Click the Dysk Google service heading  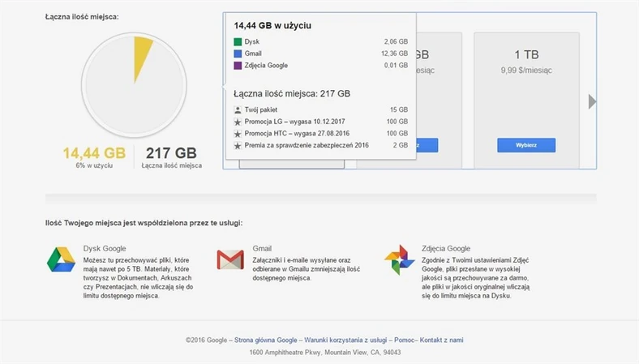[105, 248]
